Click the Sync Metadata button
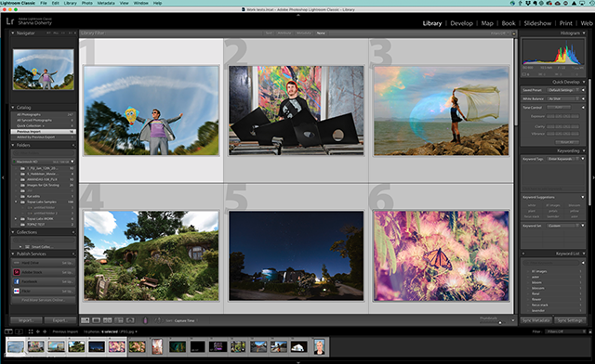595x364 pixels. (x=535, y=320)
